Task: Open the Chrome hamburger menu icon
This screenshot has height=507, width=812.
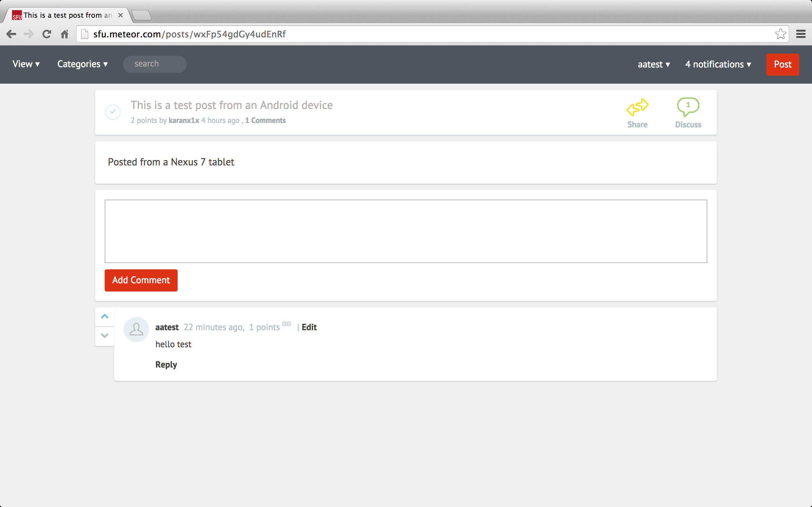Action: point(801,34)
